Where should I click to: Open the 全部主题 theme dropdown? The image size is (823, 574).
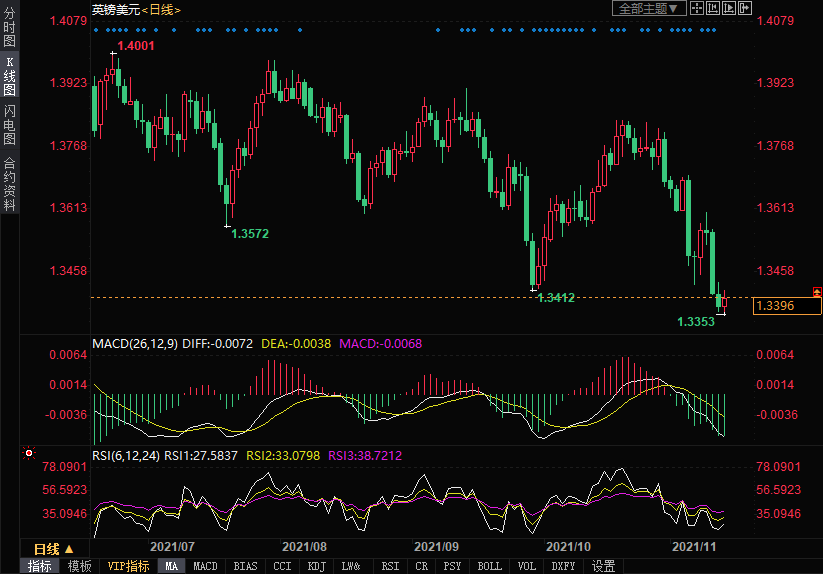648,8
